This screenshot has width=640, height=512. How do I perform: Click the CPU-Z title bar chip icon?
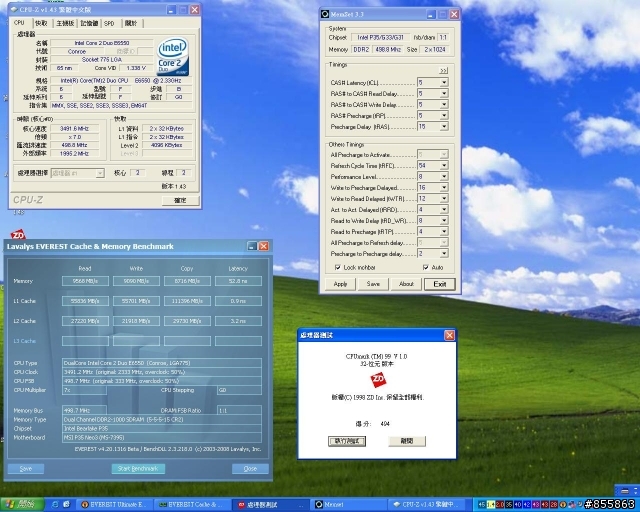14,9
